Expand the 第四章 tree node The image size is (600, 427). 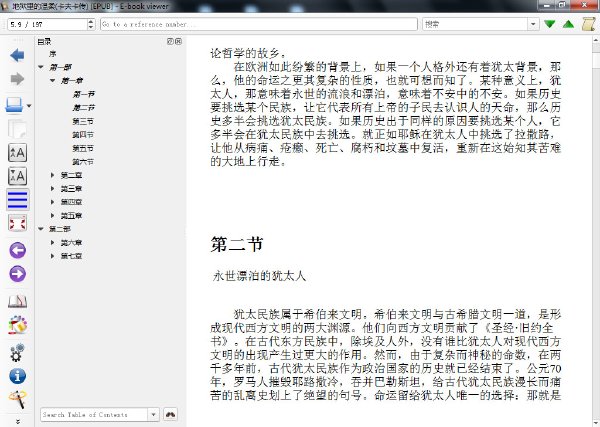pos(52,202)
